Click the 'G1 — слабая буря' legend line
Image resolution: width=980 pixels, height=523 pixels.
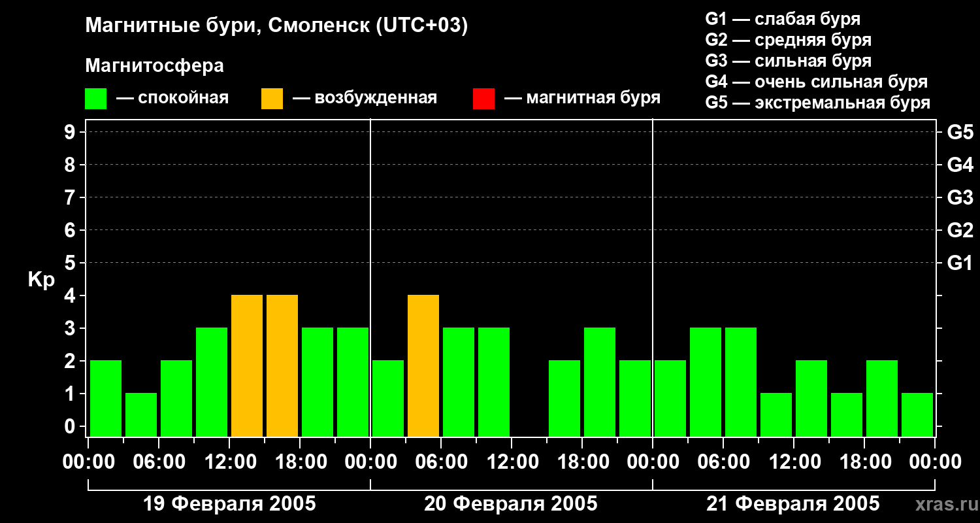pyautogui.click(x=783, y=19)
